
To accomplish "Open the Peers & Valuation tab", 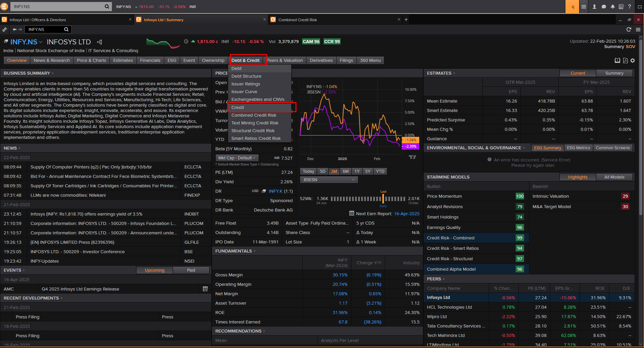I will pos(285,61).
